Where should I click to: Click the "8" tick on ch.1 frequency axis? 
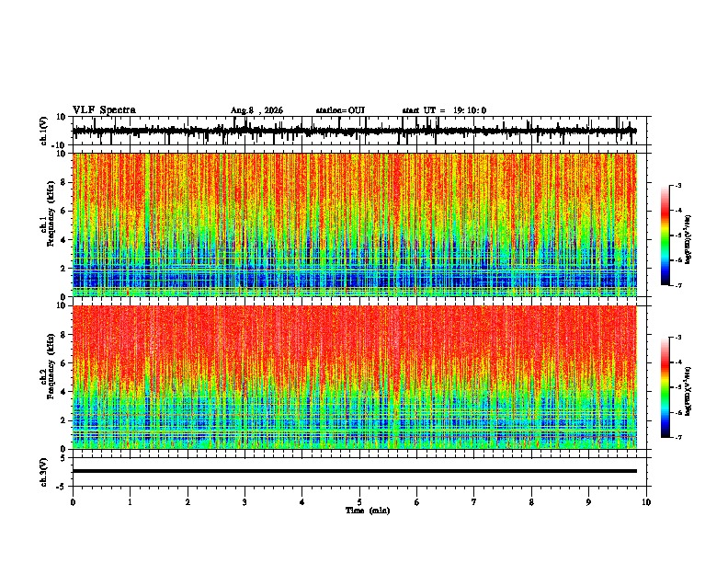[x=64, y=182]
